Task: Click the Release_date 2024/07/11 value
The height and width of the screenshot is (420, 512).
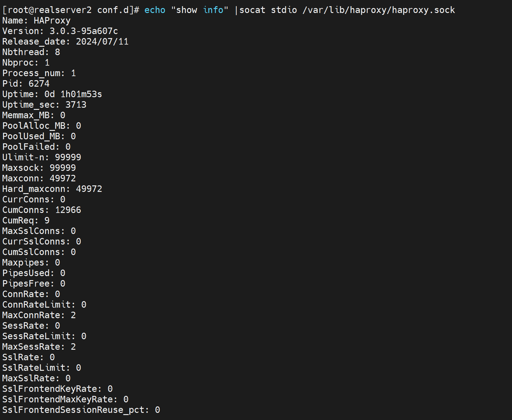Action: pos(102,41)
